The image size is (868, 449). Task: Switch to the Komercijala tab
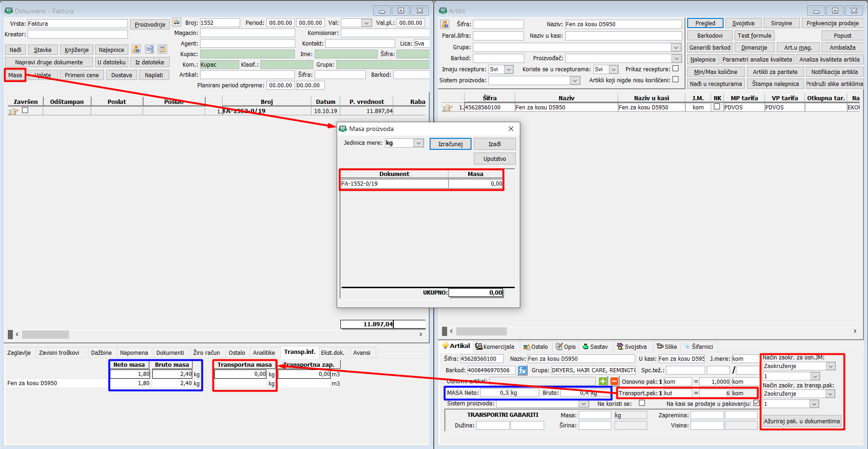pyautogui.click(x=495, y=347)
